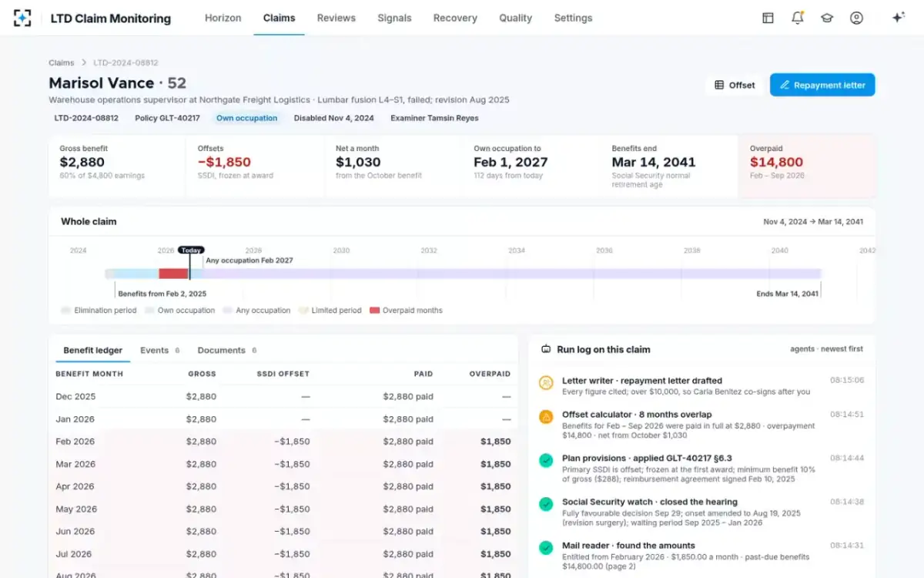This screenshot has width=924, height=578.
Task: Open the Signals section
Action: 394,18
